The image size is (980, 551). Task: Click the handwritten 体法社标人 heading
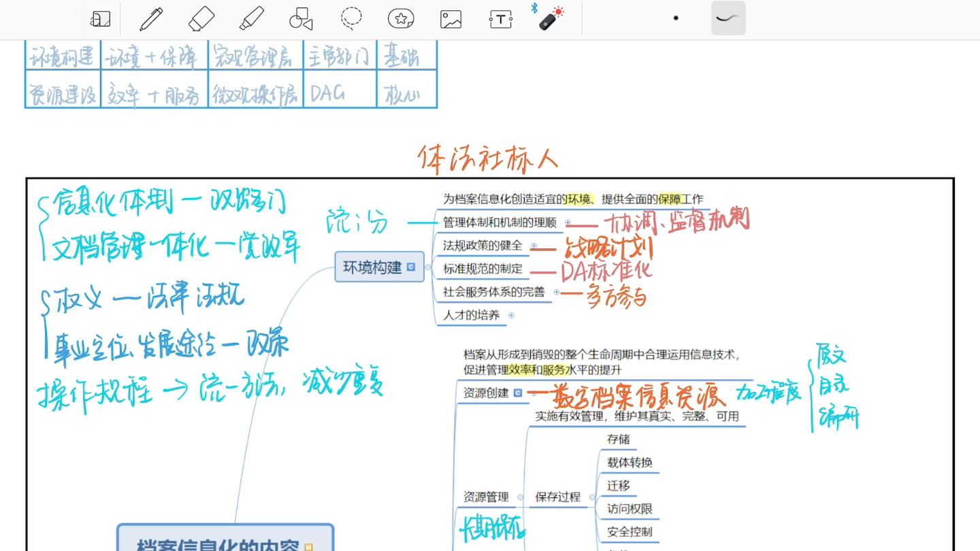pyautogui.click(x=488, y=159)
